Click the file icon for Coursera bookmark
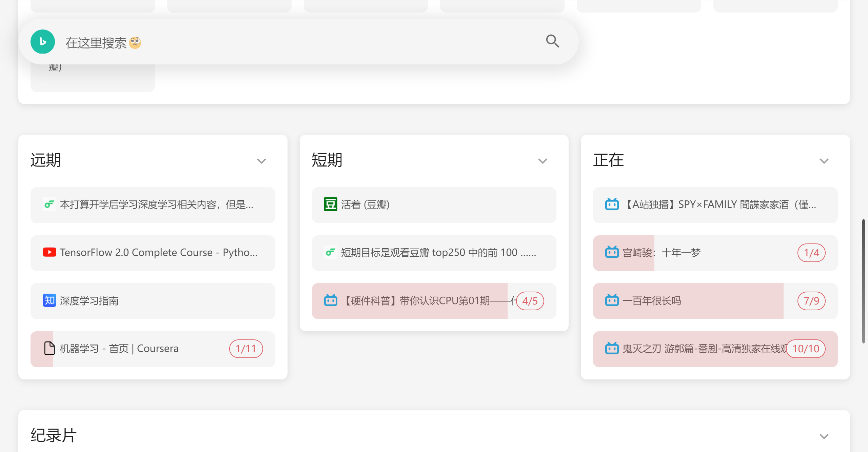This screenshot has width=868, height=452. coord(50,349)
